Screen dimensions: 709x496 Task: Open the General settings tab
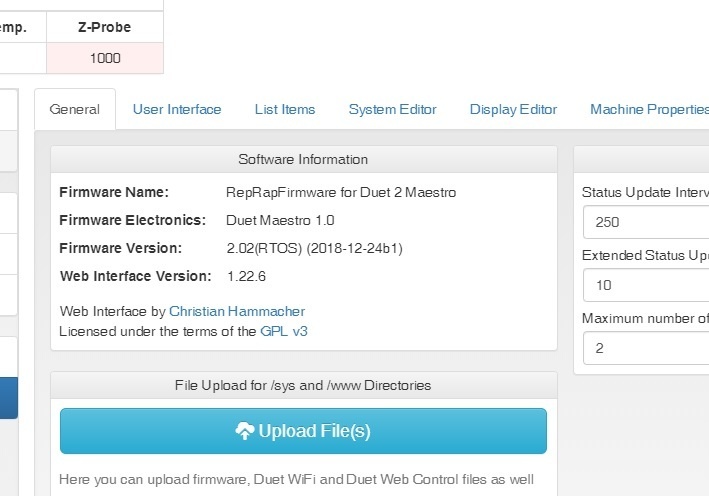point(75,109)
